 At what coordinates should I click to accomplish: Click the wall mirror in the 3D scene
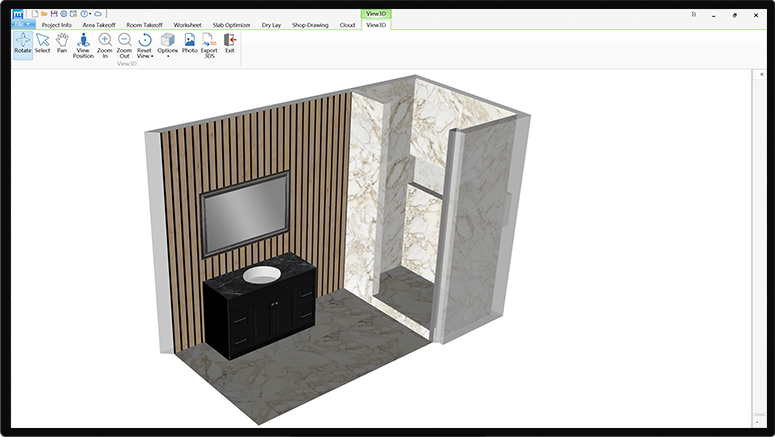245,214
